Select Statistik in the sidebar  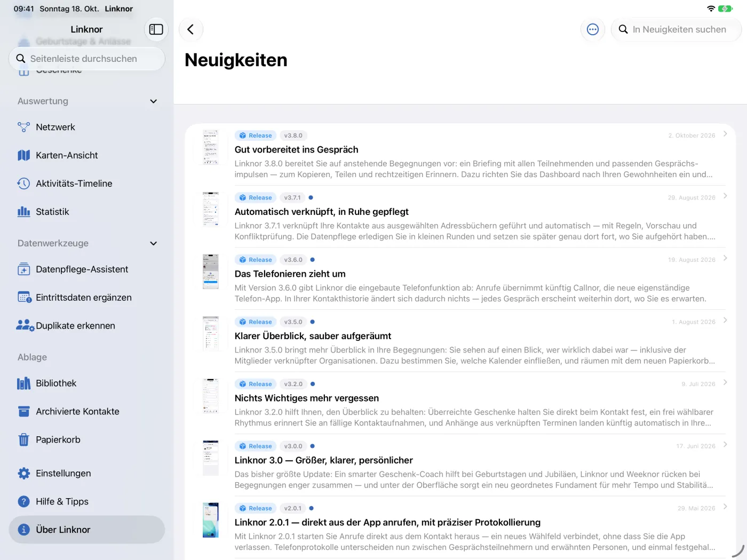(87, 212)
